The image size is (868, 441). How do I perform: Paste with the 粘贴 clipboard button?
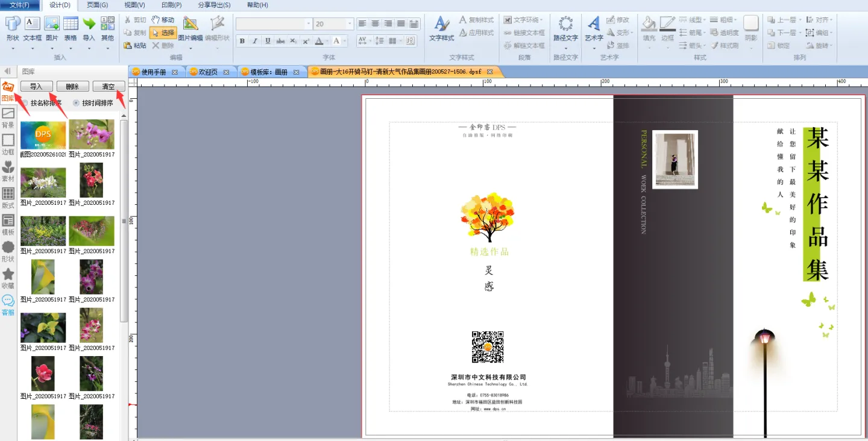(135, 45)
